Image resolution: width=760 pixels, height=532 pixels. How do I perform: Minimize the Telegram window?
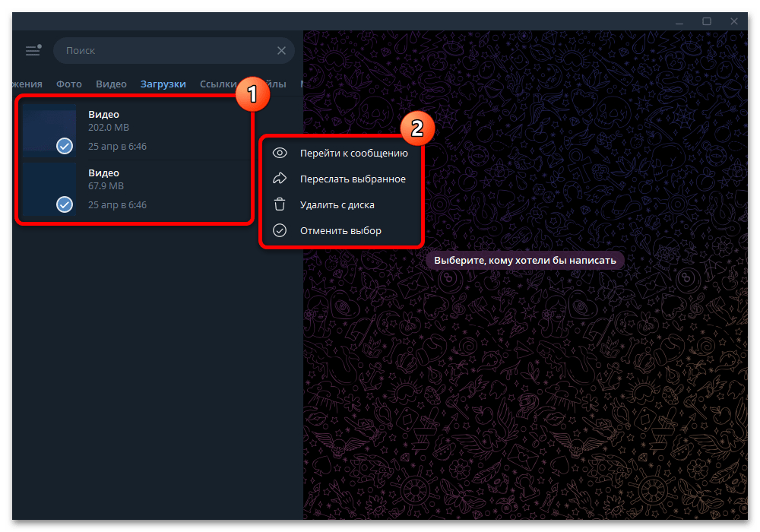(x=679, y=22)
